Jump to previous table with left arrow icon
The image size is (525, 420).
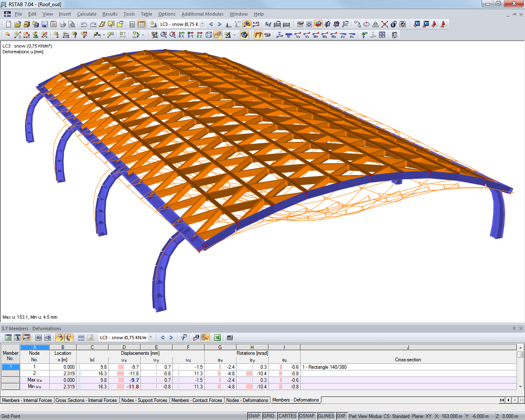tap(38, 338)
